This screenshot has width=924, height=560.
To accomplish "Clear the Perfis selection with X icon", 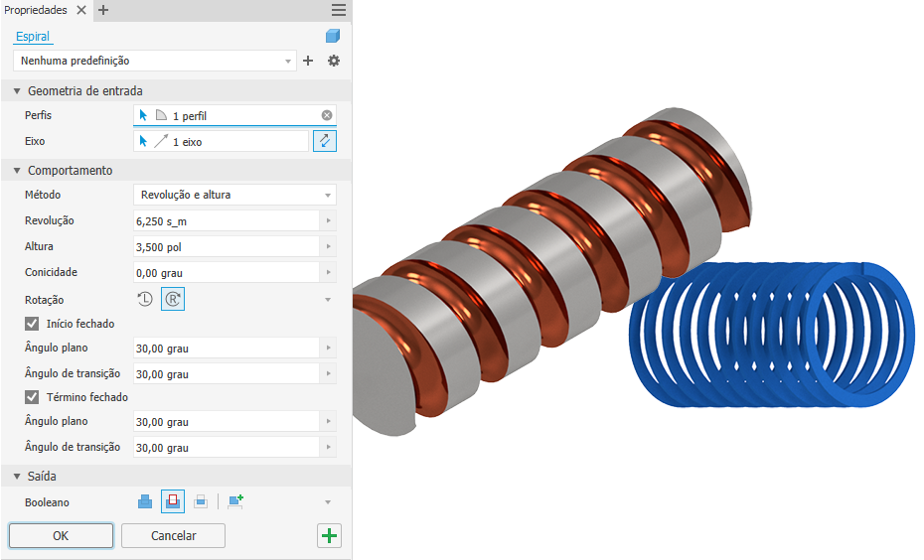I will pos(327,115).
